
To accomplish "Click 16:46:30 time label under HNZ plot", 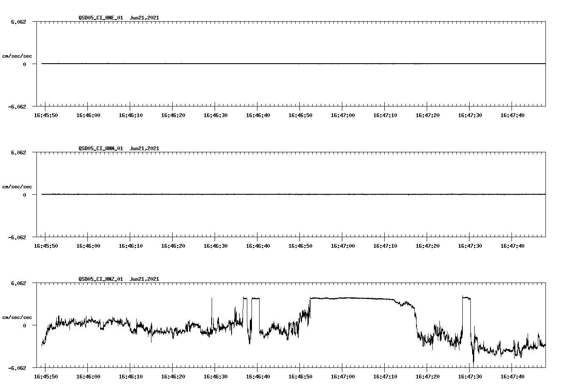I will click(215, 377).
